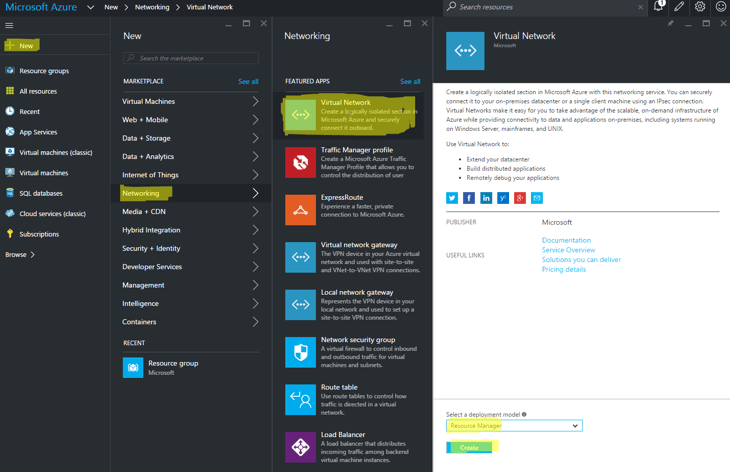Image resolution: width=730 pixels, height=472 pixels.
Task: Open portal settings gear icon
Action: click(x=700, y=7)
